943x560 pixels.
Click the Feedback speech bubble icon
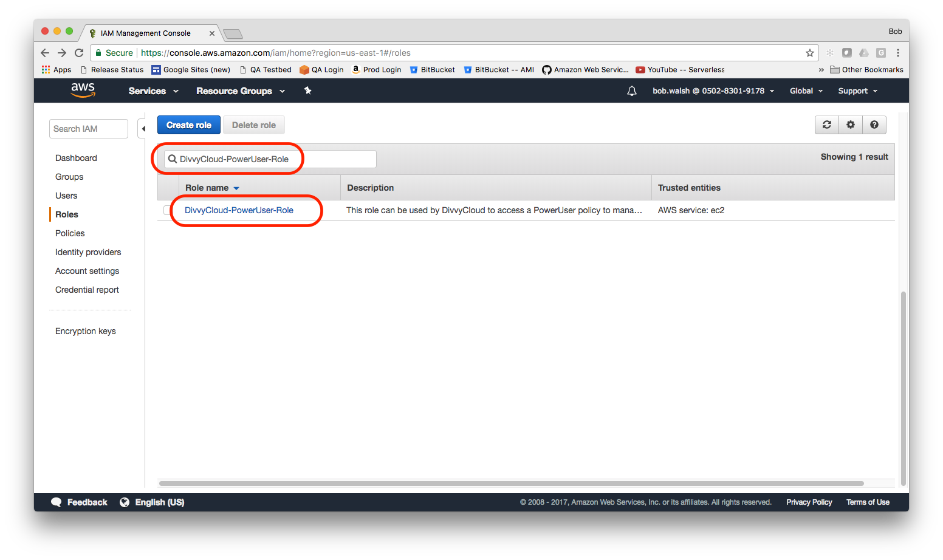click(x=57, y=502)
